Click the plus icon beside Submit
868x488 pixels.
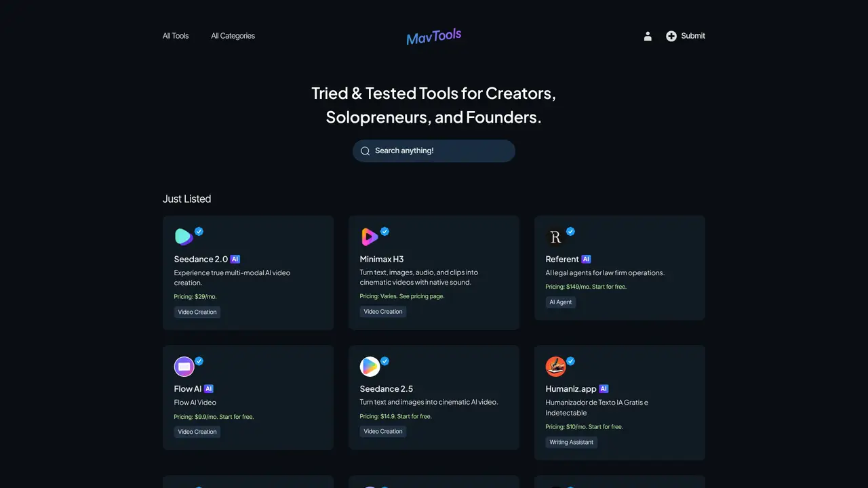click(671, 36)
